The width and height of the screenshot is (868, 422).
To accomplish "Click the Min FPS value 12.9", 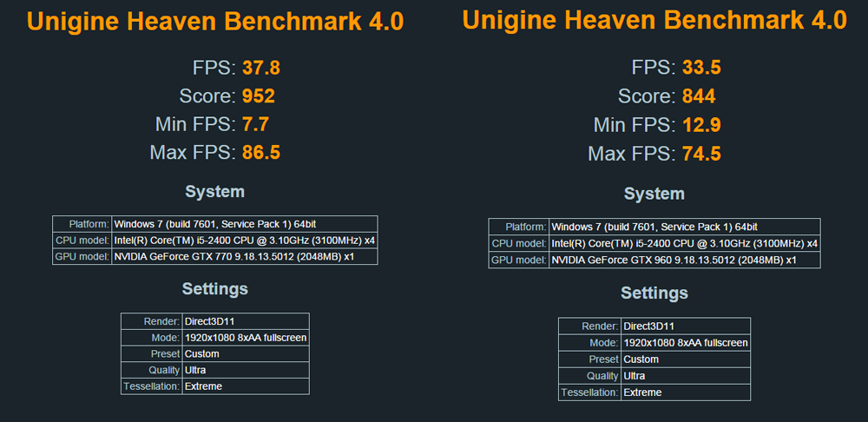I will (x=700, y=125).
